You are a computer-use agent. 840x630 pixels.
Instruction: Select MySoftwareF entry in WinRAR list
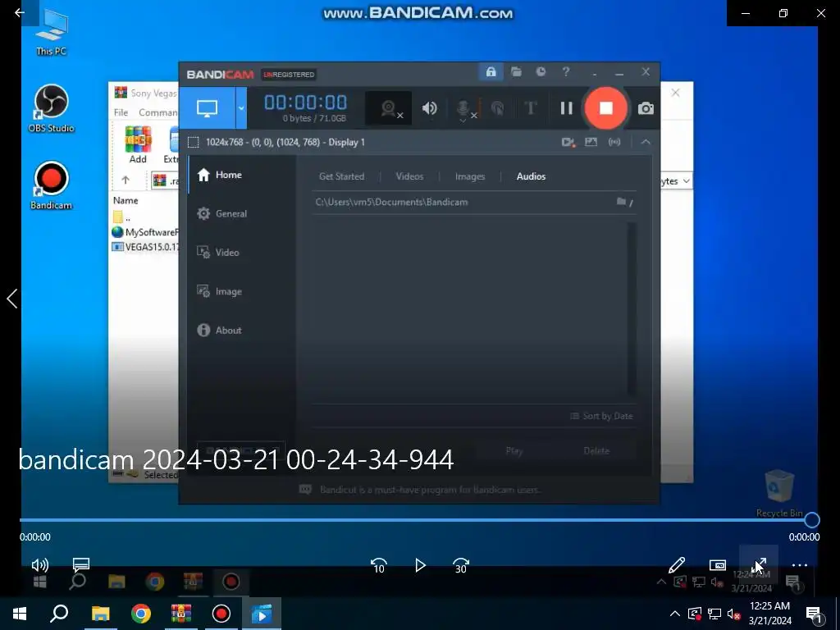pyautogui.click(x=145, y=232)
